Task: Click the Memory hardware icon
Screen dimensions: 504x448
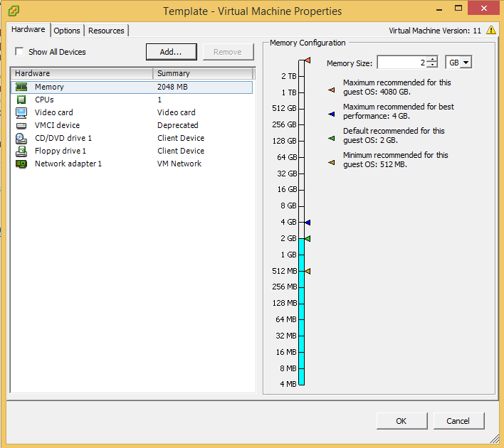Action: pyautogui.click(x=21, y=87)
